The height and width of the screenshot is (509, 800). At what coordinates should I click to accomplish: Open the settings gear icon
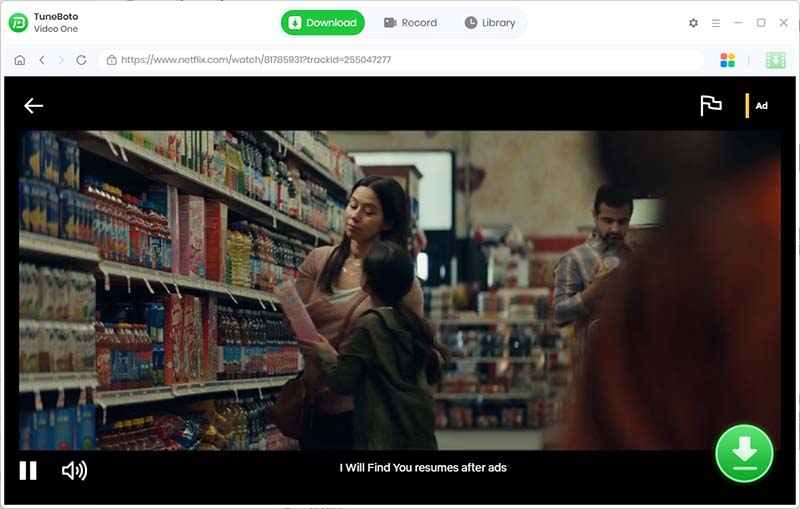pos(693,23)
